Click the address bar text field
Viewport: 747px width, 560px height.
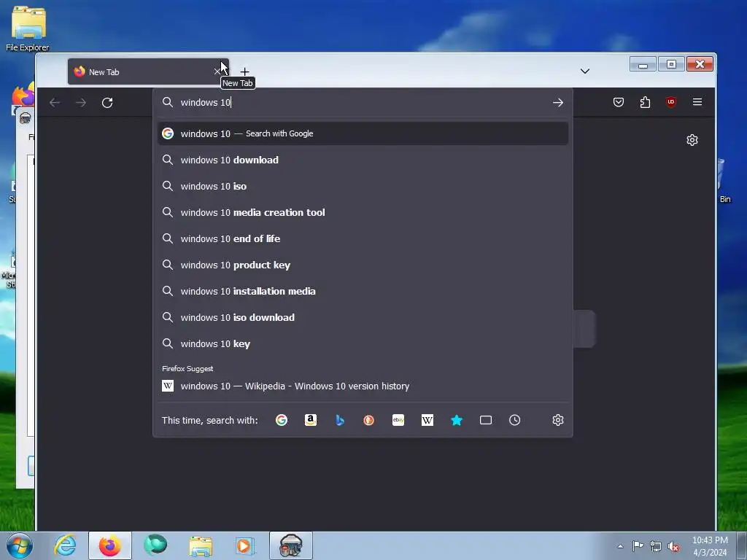click(362, 102)
